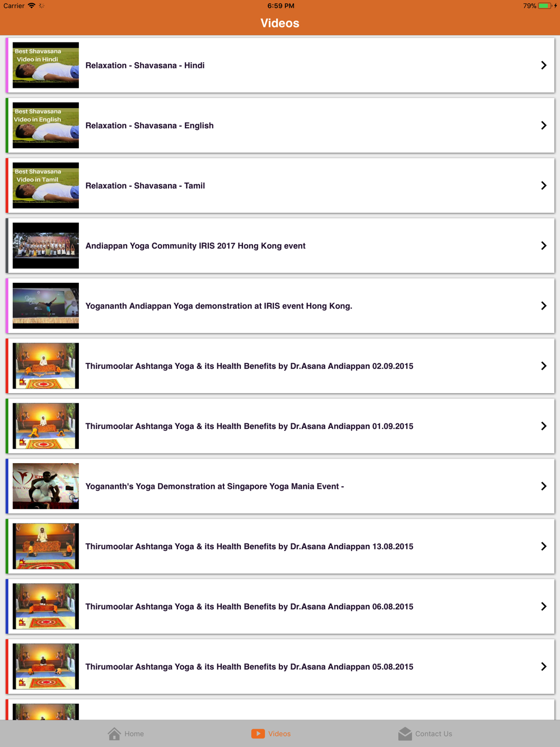This screenshot has height=747, width=560.
Task: Open Best Shavasana Video in English thumbnail
Action: pyautogui.click(x=46, y=125)
